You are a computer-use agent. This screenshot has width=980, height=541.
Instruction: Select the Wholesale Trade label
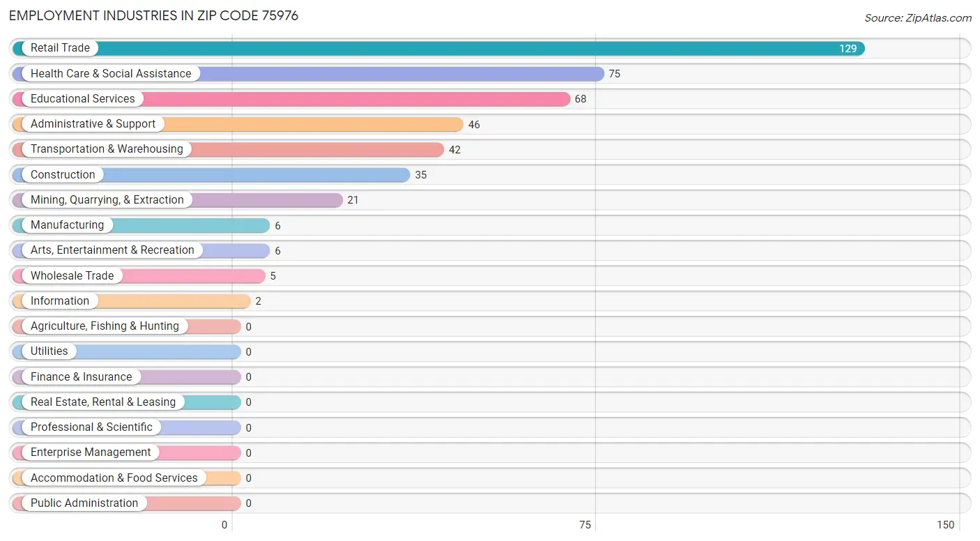pos(72,275)
